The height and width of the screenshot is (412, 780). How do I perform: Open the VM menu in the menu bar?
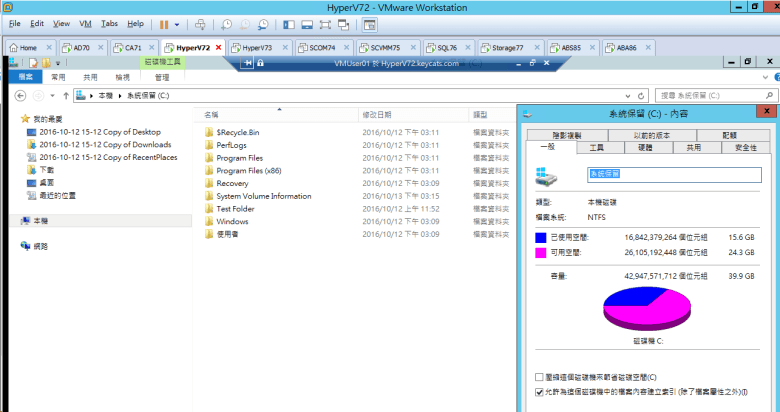point(85,23)
